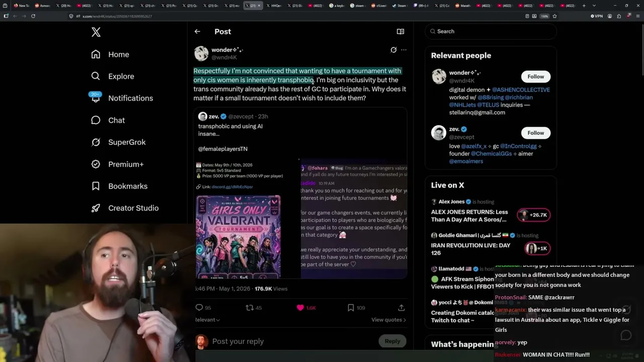The width and height of the screenshot is (644, 362).
Task: Click the +1K listeners badge
Action: 537,248
